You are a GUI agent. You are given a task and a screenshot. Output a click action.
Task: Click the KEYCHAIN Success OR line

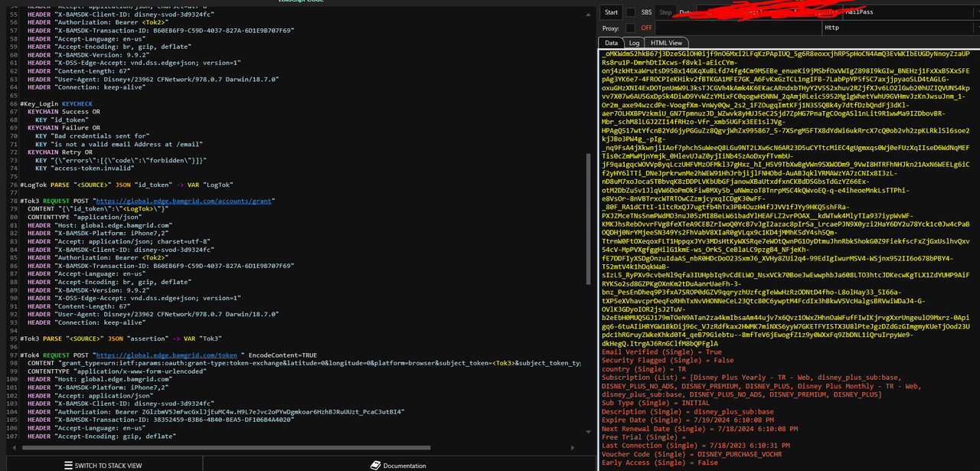(x=64, y=111)
